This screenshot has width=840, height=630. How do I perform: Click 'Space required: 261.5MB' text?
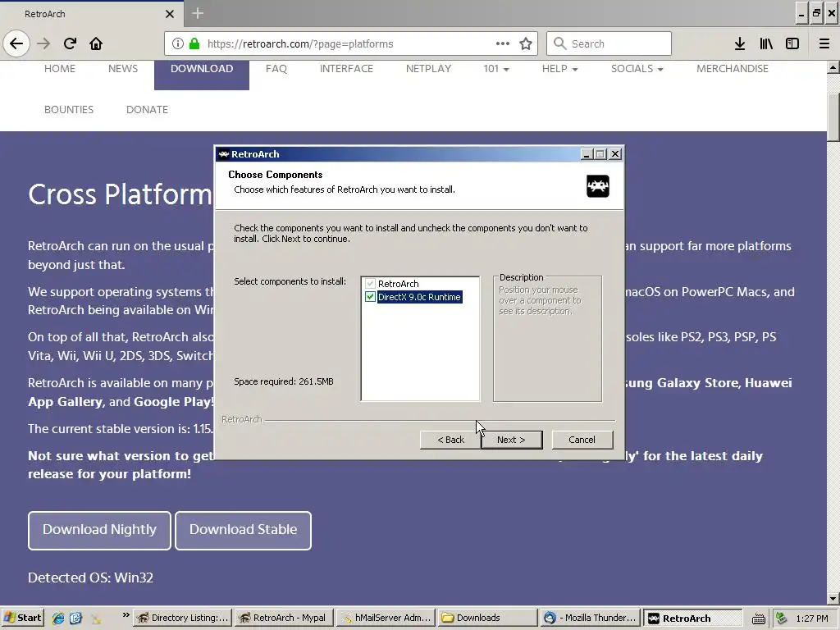coord(283,381)
